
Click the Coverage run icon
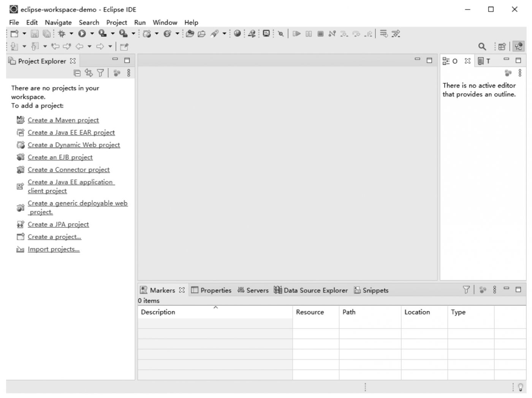103,33
